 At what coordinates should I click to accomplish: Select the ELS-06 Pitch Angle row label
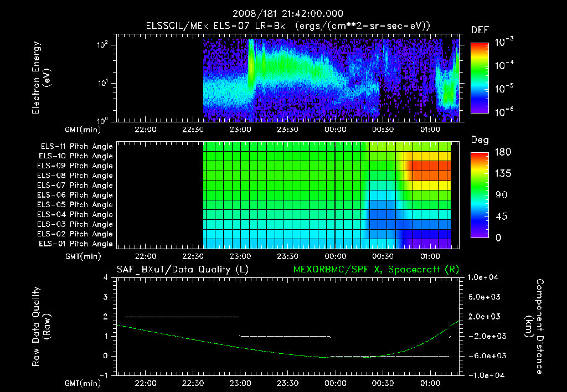pos(75,195)
